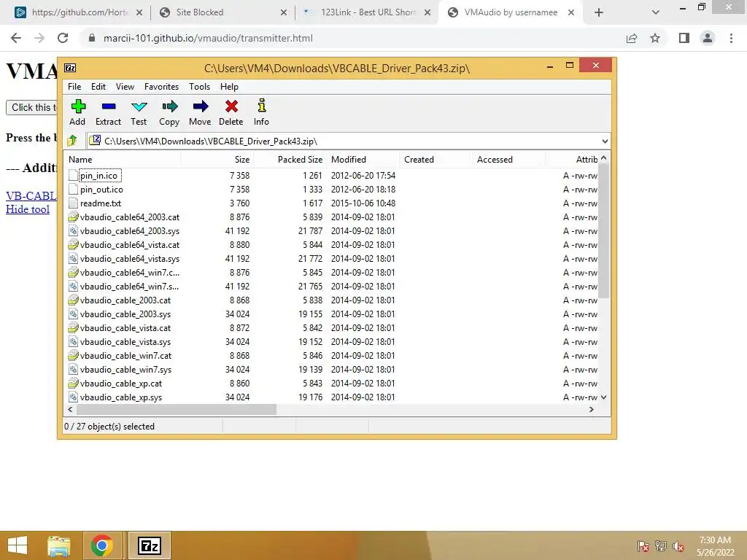Viewport: 747px width, 560px height.
Task: Select vbaudio_cable_win7.cat row
Action: (x=330, y=356)
